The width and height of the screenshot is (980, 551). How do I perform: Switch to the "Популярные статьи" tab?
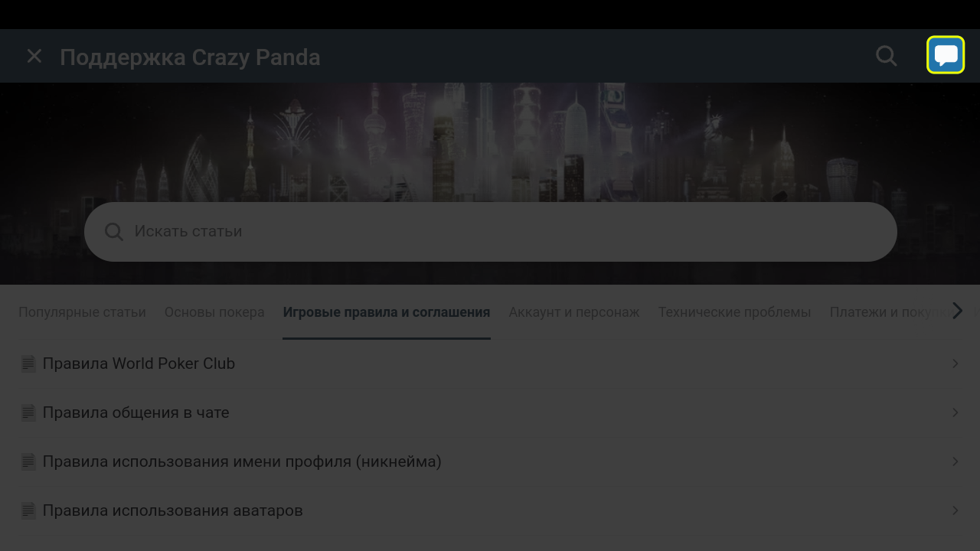(82, 312)
